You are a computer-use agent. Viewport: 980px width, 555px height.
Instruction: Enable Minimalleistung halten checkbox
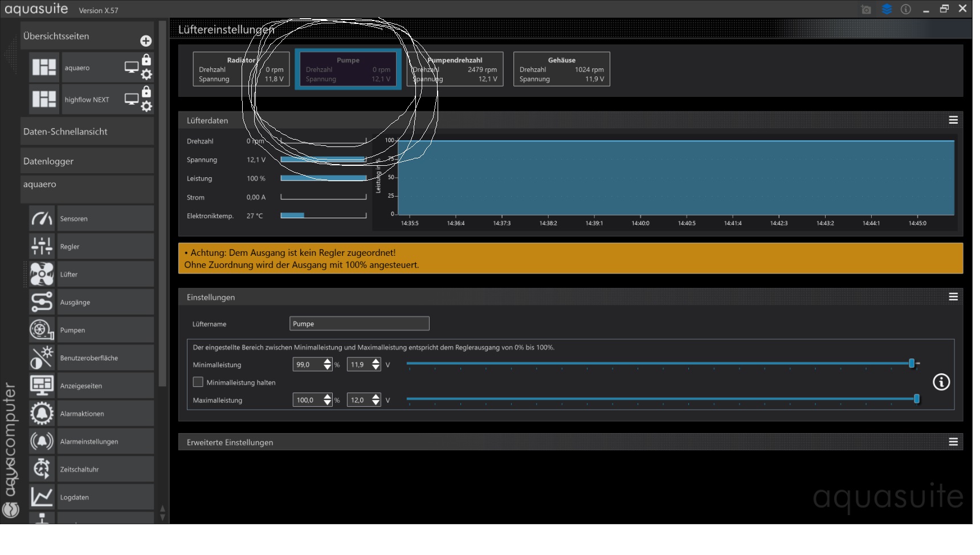198,382
